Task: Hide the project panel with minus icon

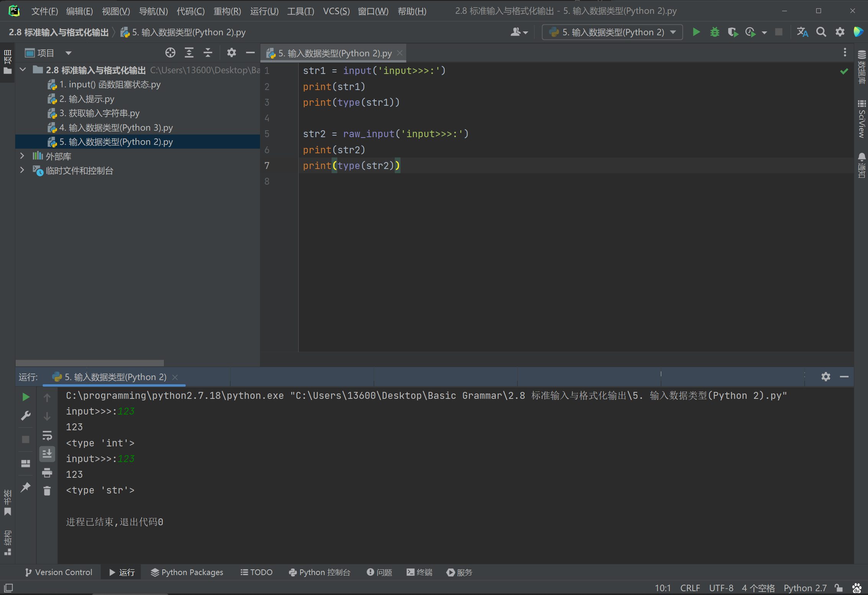Action: pyautogui.click(x=250, y=53)
